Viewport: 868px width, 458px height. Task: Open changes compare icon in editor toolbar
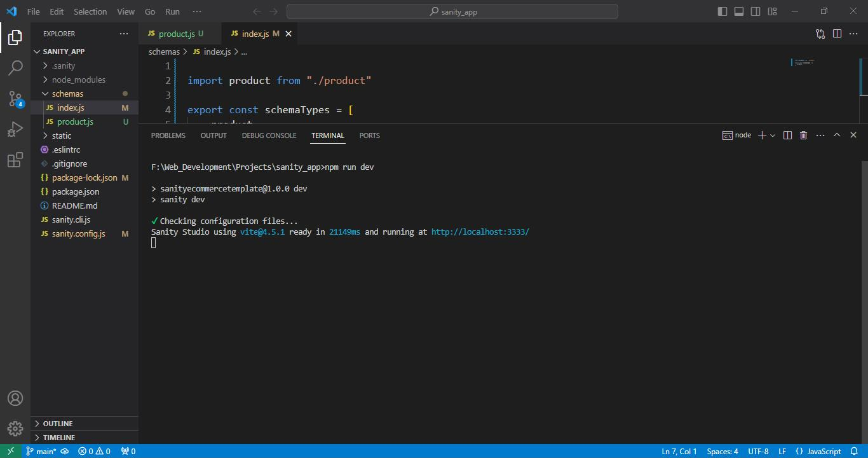point(820,34)
